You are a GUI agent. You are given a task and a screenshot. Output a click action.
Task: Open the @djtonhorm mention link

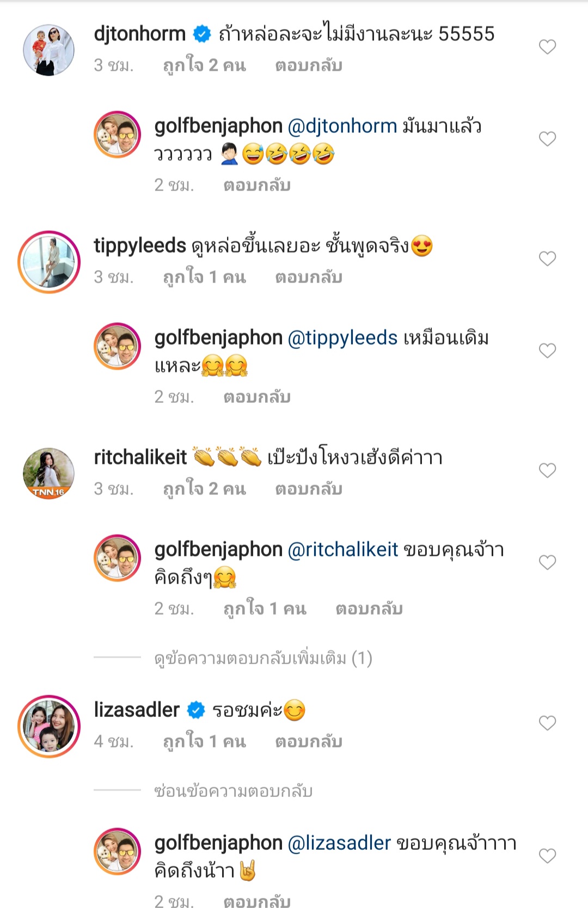[x=342, y=126]
